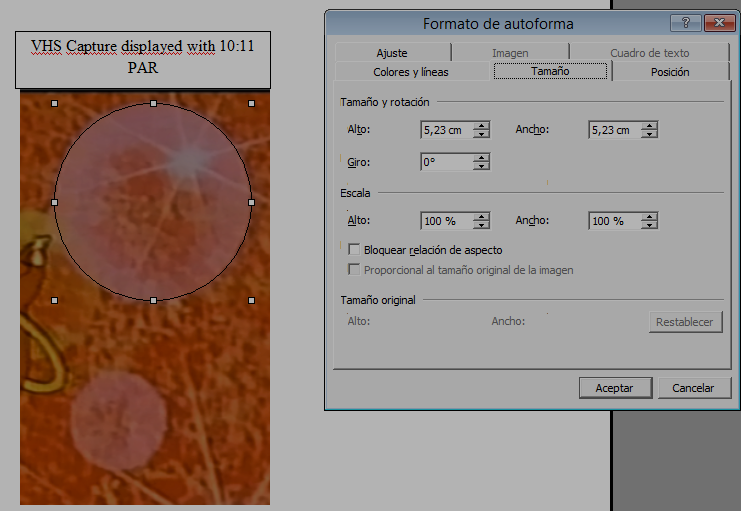
Task: Enable Bloquear relación de aspecto checkbox
Action: [x=353, y=249]
